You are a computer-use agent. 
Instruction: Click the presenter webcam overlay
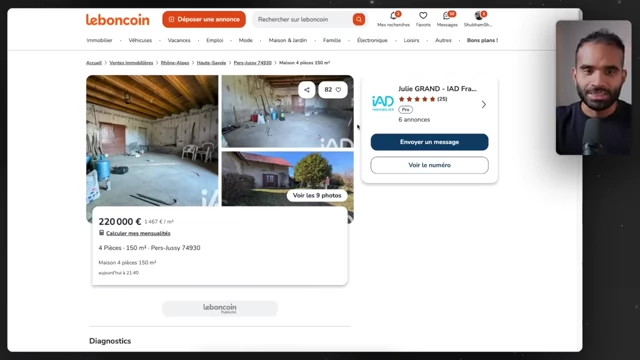tap(593, 88)
